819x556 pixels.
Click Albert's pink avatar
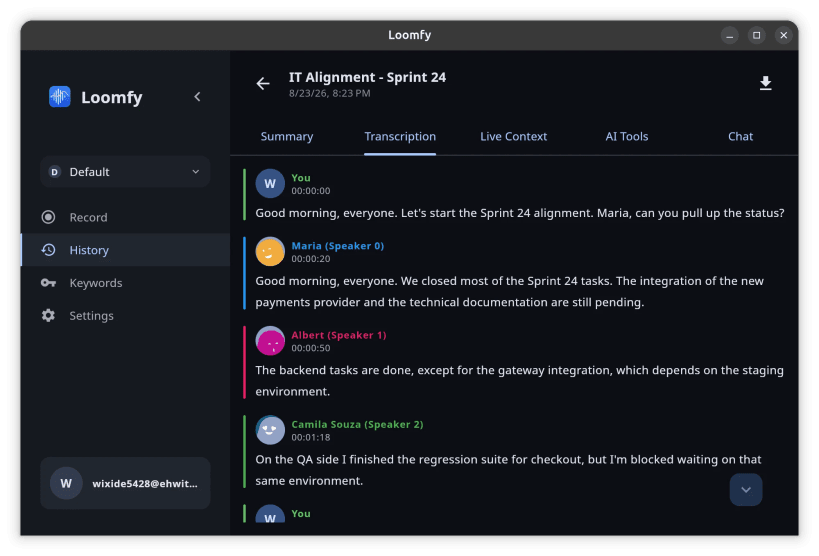(270, 341)
